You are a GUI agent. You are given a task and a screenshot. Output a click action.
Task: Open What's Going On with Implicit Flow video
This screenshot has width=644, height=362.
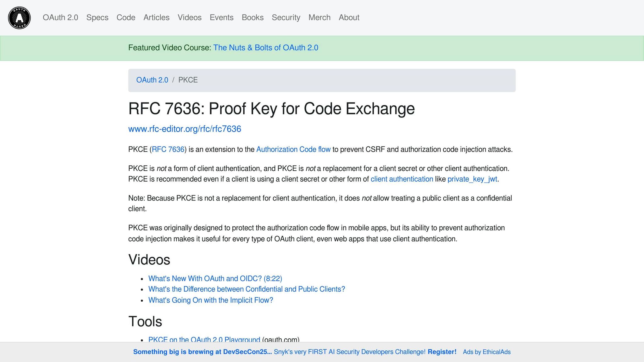(210, 300)
